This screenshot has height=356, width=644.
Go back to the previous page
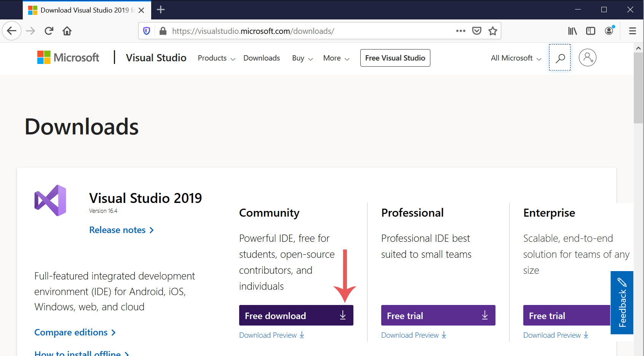(12, 31)
